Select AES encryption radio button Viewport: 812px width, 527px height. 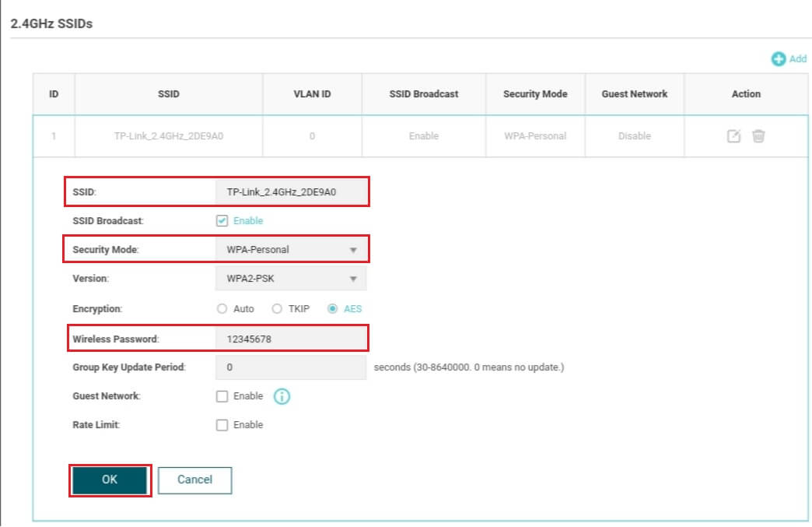333,309
